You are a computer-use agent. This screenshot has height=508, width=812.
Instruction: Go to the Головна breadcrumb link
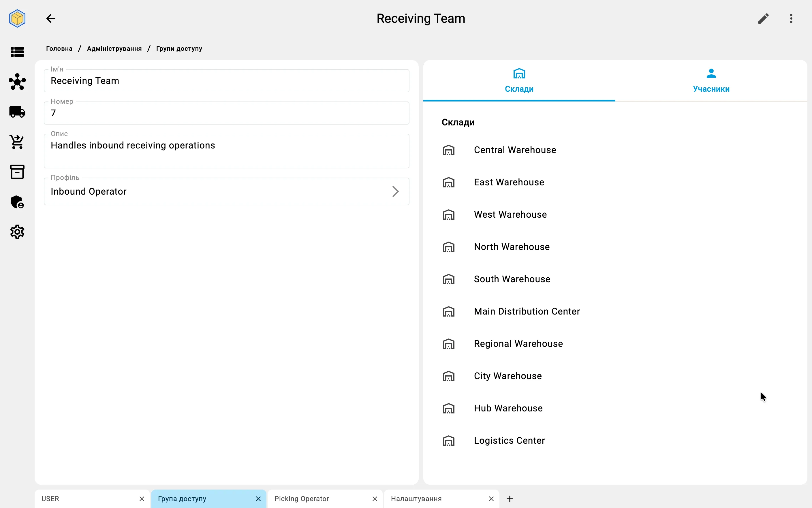tap(59, 49)
